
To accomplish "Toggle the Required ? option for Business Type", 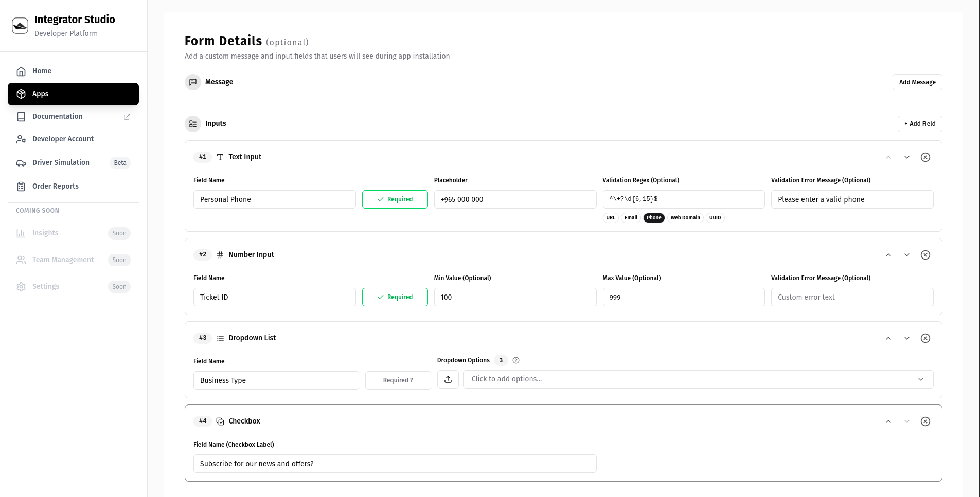I will (x=398, y=380).
